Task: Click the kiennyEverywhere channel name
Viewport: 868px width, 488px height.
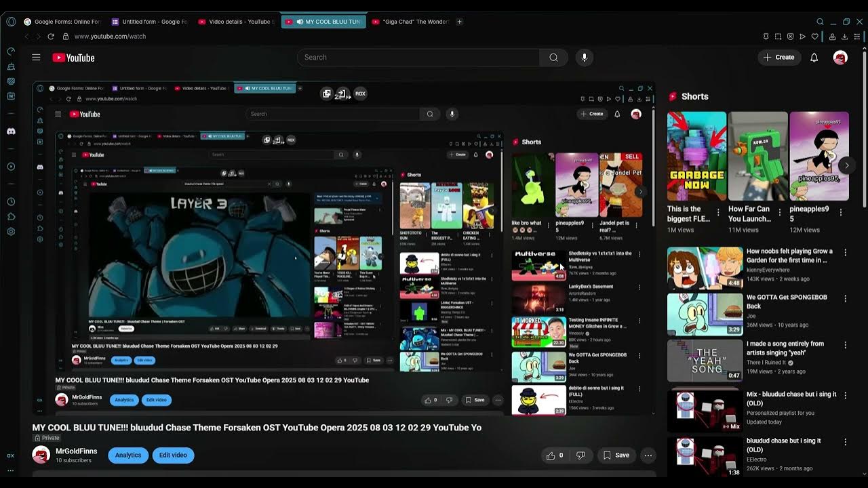Action: click(768, 270)
